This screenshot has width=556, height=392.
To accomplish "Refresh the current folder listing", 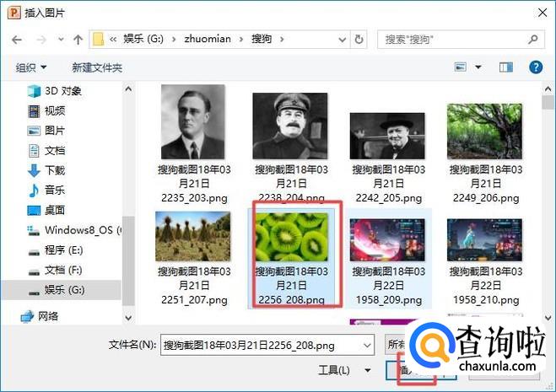I will pyautogui.click(x=360, y=40).
